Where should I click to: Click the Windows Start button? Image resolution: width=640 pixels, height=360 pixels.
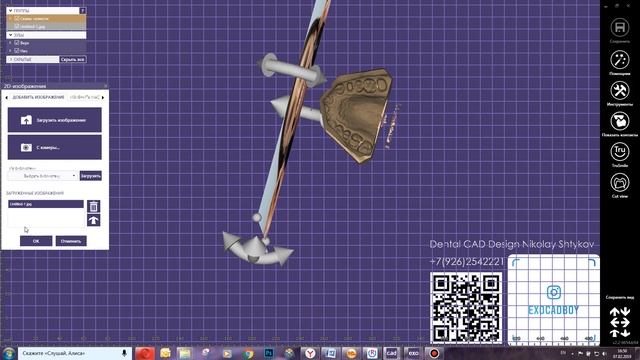pos(9,353)
